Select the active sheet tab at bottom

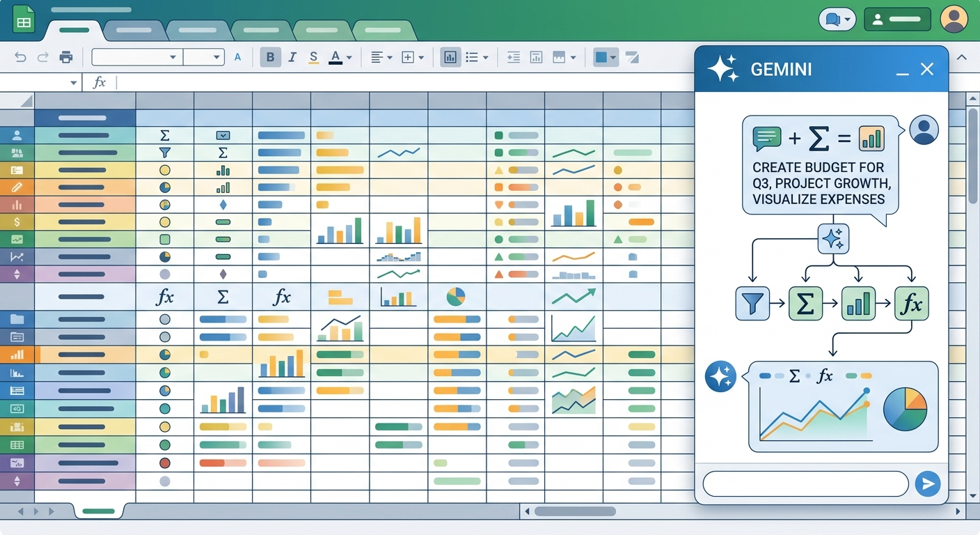[98, 511]
